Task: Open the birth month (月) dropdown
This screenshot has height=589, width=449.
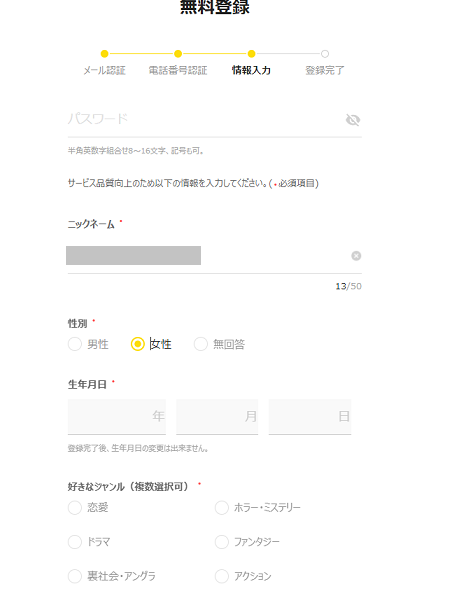Action: [x=217, y=417]
